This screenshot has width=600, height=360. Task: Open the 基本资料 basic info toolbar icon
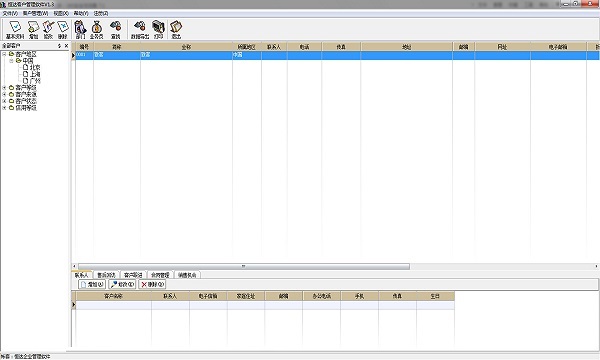pos(15,30)
